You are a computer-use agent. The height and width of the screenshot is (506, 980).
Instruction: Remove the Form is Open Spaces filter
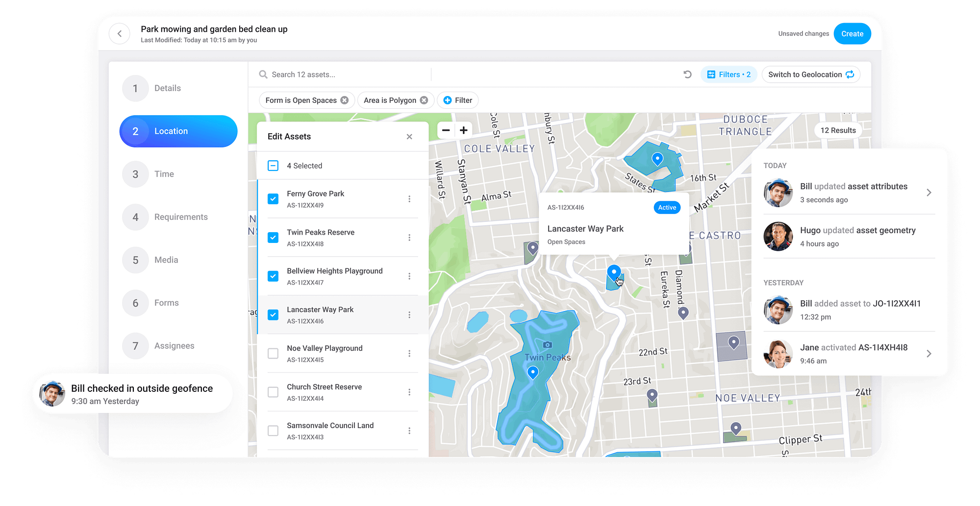point(345,100)
